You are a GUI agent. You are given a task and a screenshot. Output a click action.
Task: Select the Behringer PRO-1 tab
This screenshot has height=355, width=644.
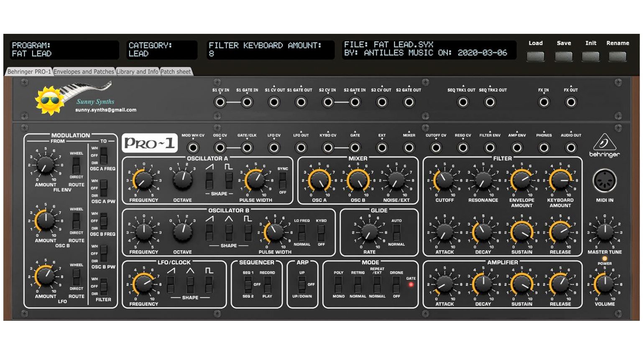tap(29, 72)
